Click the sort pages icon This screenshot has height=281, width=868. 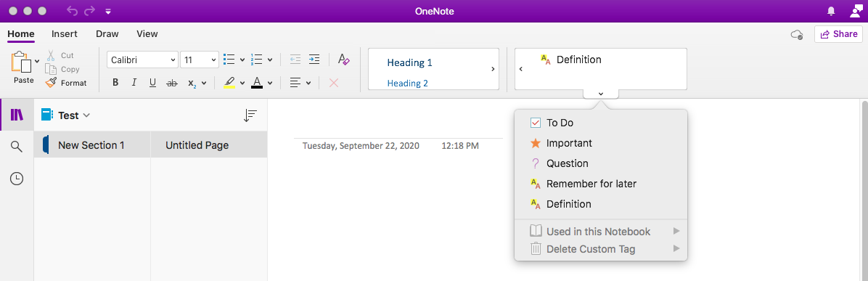pyautogui.click(x=250, y=115)
